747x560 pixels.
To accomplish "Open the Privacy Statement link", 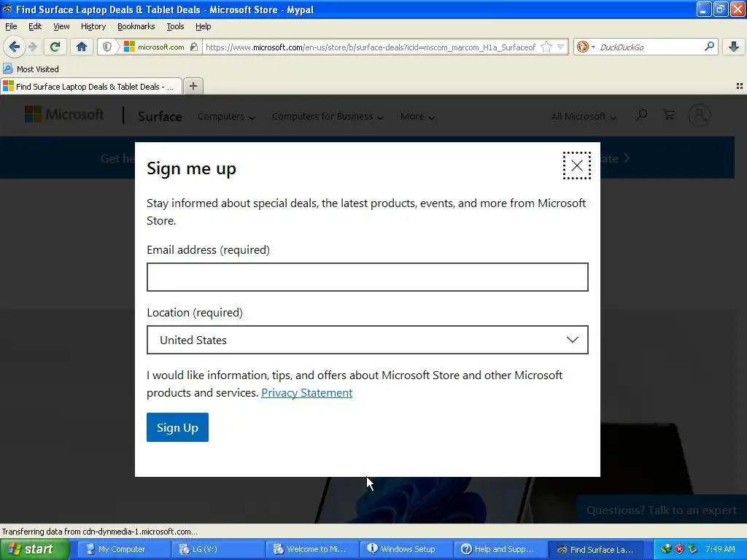I will [307, 392].
